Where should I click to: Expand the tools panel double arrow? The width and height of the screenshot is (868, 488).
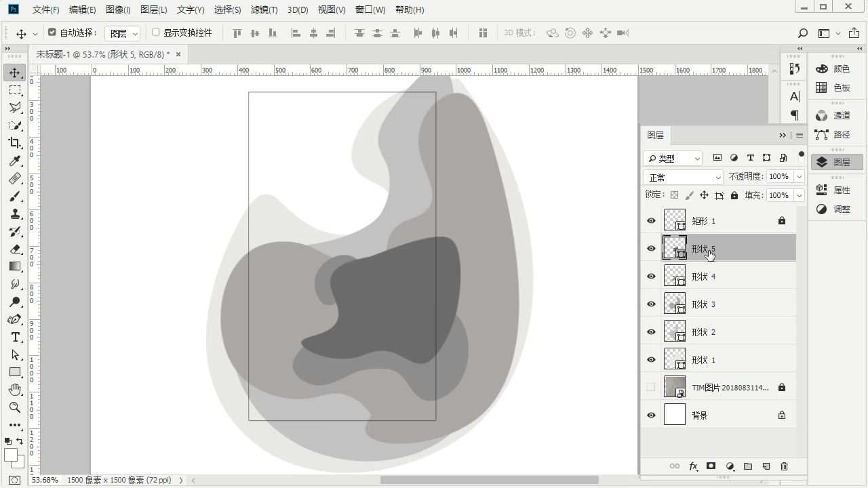coord(7,49)
